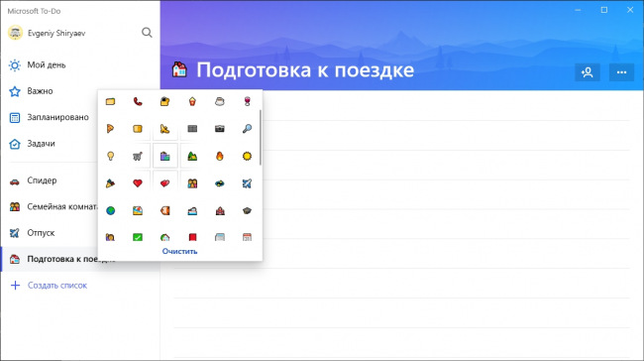The image size is (644, 361).
Task: Select the green check mark emoji
Action: (138, 237)
